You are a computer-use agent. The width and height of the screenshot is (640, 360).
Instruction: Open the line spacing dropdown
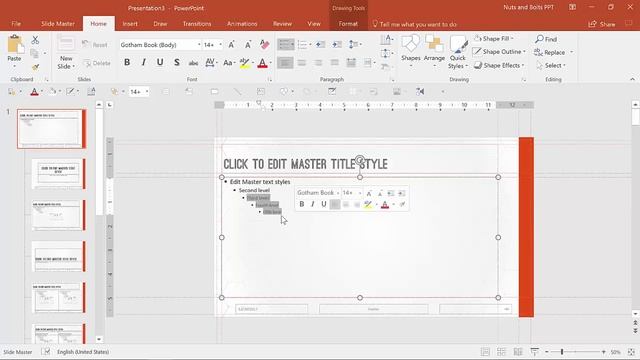pos(355,44)
